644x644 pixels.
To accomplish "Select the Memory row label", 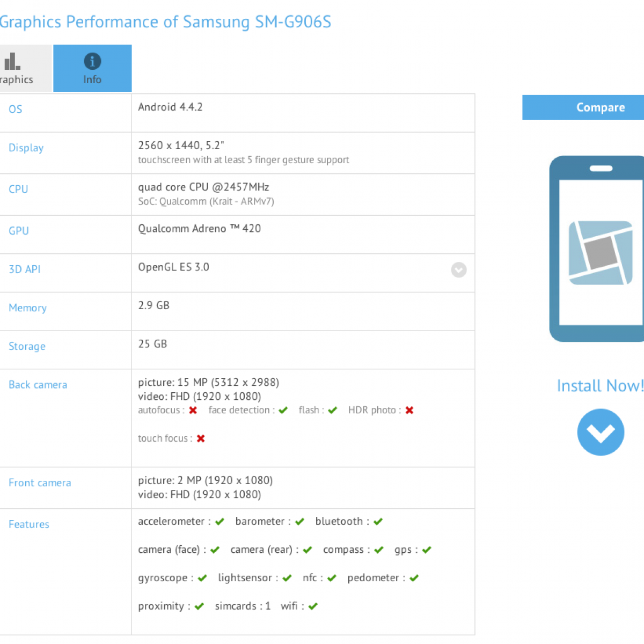I will coord(27,308).
